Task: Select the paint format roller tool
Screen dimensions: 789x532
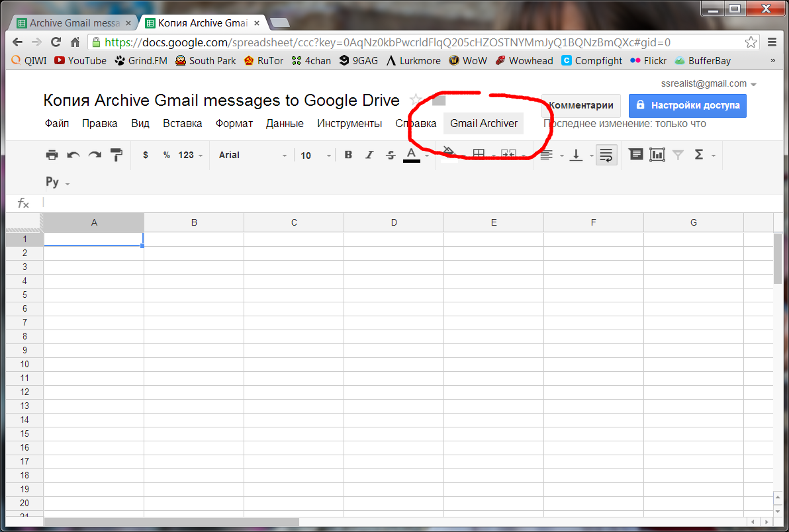Action: point(116,155)
